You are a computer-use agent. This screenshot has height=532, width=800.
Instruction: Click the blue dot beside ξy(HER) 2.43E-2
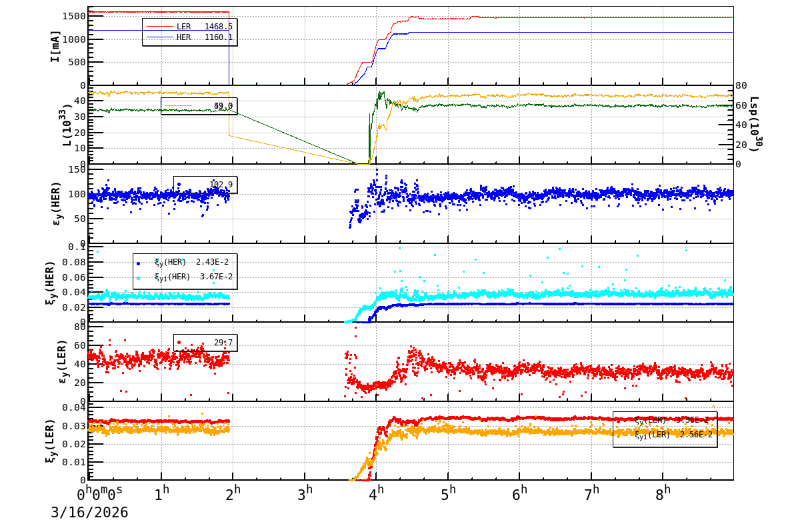[x=139, y=263]
